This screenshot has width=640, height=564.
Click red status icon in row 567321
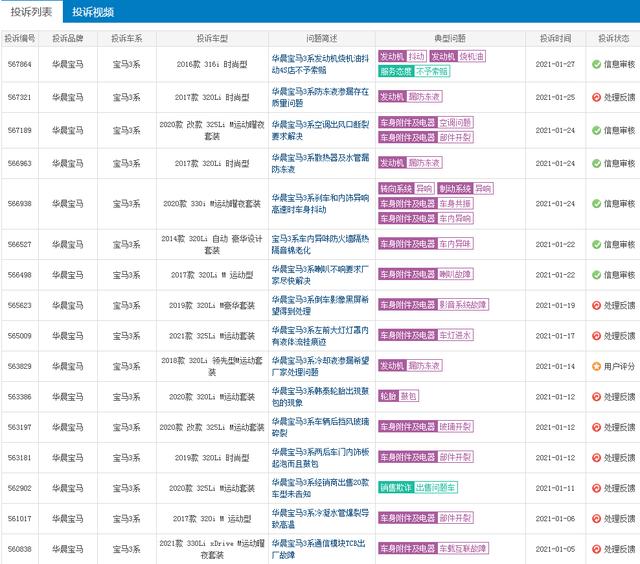596,97
